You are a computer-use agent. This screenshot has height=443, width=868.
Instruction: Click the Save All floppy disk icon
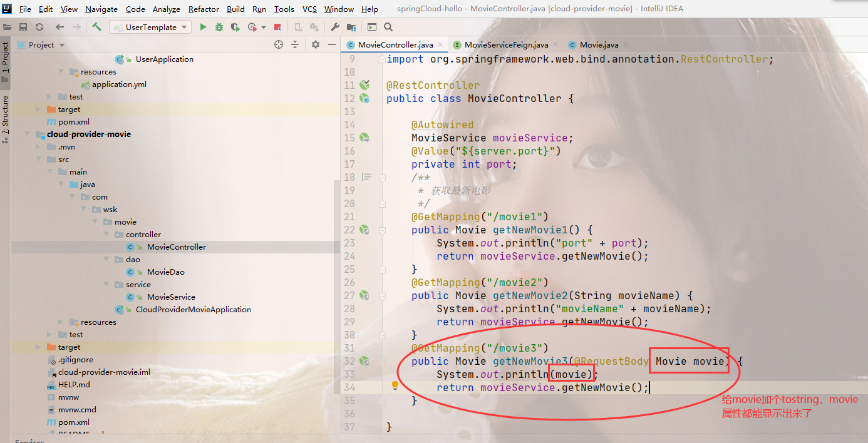click(x=23, y=27)
